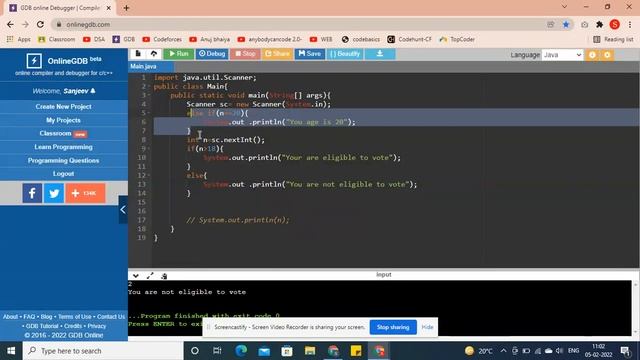This screenshot has width=640, height=360.
Task: Open the GDB Tutorial footer link
Action: coord(42,326)
